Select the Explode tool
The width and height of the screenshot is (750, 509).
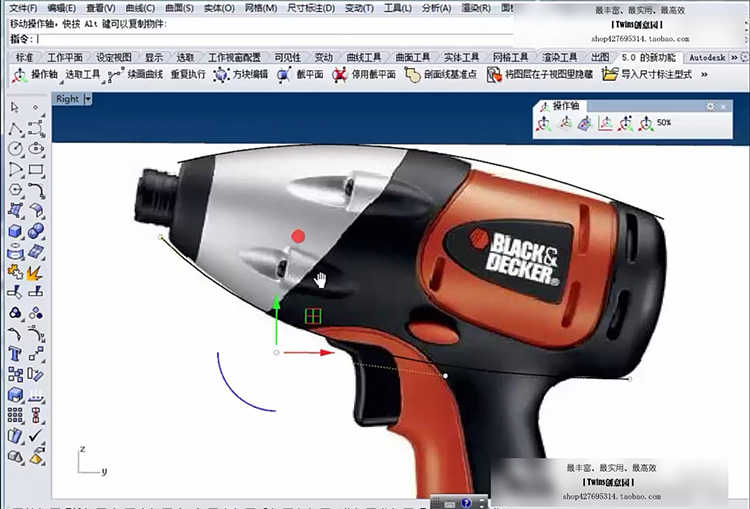click(36, 272)
